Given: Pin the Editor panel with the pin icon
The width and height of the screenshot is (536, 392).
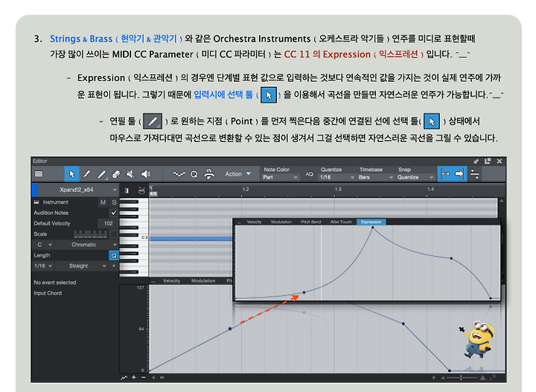Looking at the screenshot, I should 476,161.
